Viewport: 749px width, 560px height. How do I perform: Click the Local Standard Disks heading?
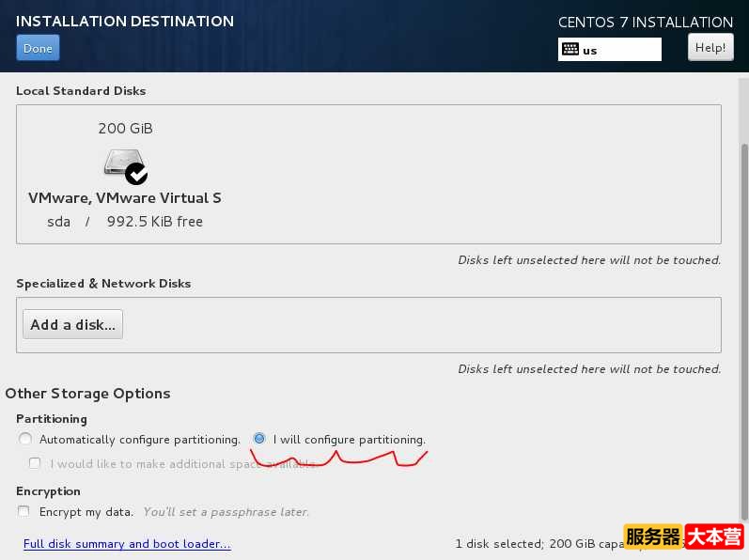click(81, 91)
